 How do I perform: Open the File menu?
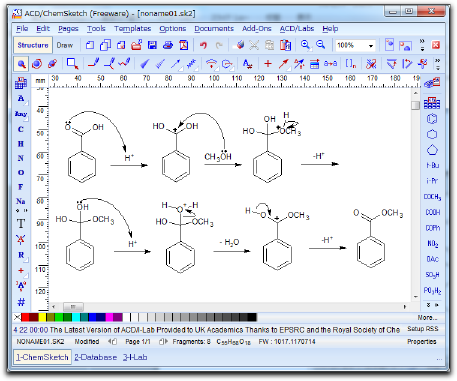[22, 29]
